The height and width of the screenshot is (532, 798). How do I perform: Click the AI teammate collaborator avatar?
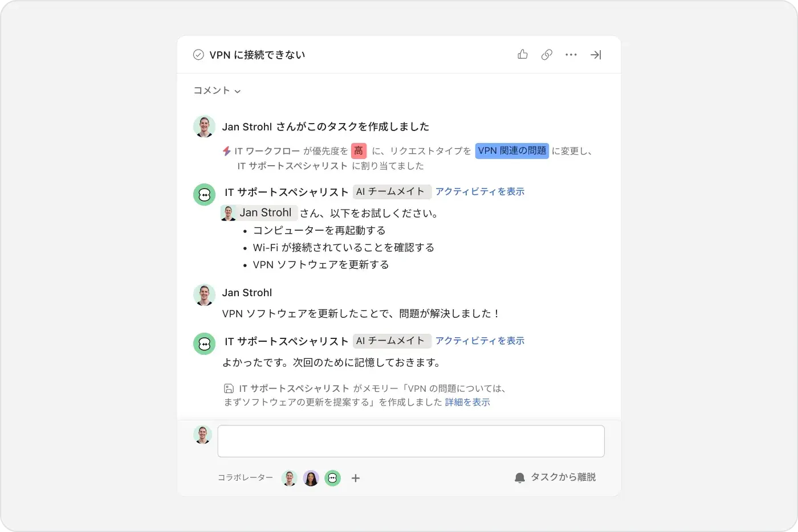click(332, 478)
